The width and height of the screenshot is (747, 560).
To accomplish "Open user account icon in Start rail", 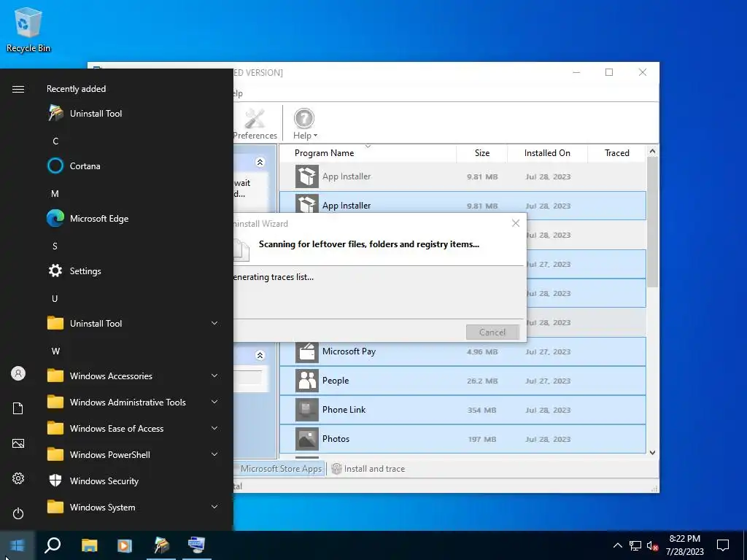I will tap(18, 373).
